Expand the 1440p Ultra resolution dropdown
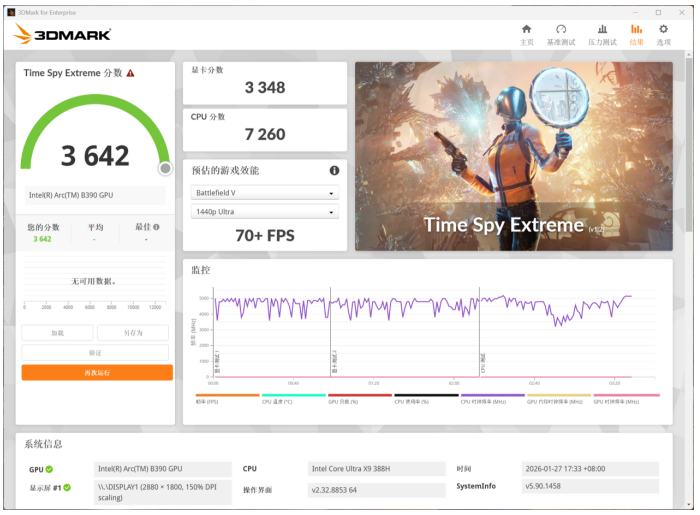 [265, 212]
